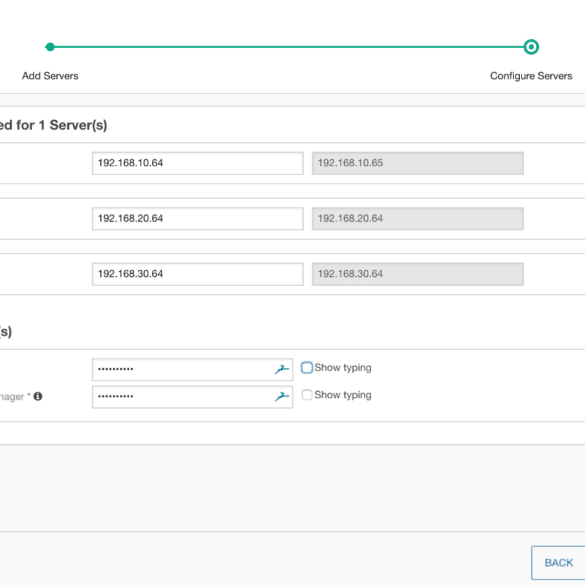Click the info icon next to manager label
The image size is (585, 585).
[x=38, y=396]
